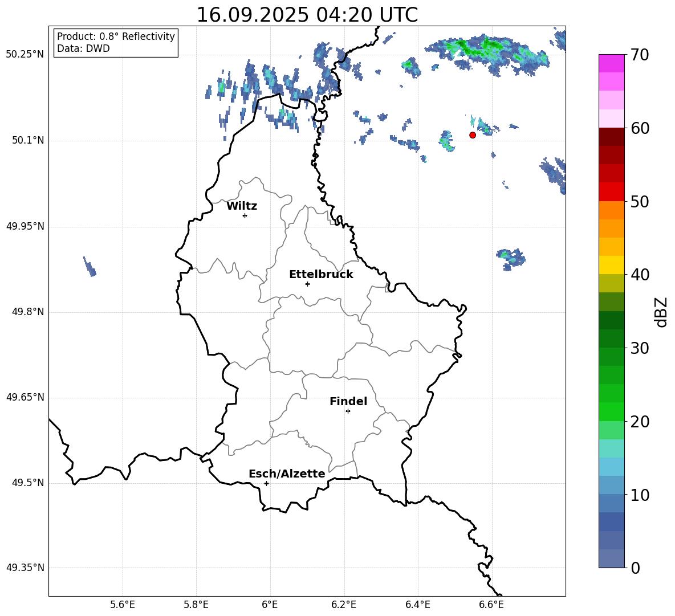This screenshot has width=675, height=616.
Task: Click the 'dBZ' colorbar label
Action: [x=661, y=312]
